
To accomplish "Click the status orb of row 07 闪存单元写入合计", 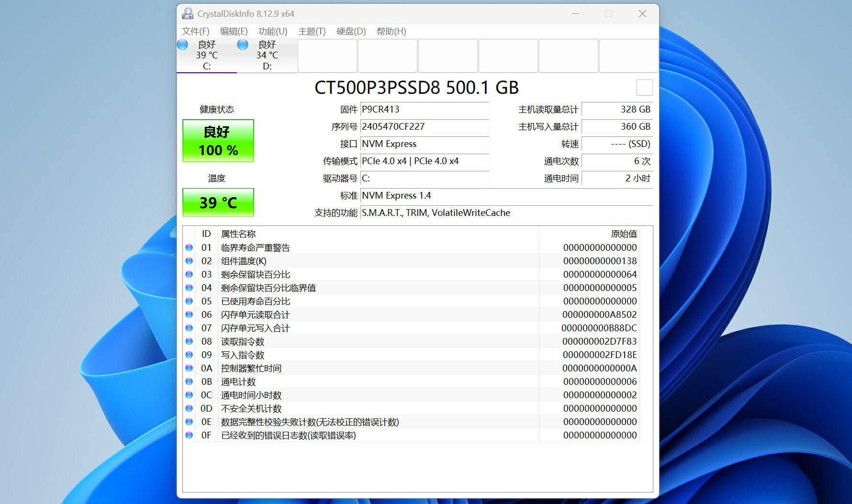I will click(189, 328).
